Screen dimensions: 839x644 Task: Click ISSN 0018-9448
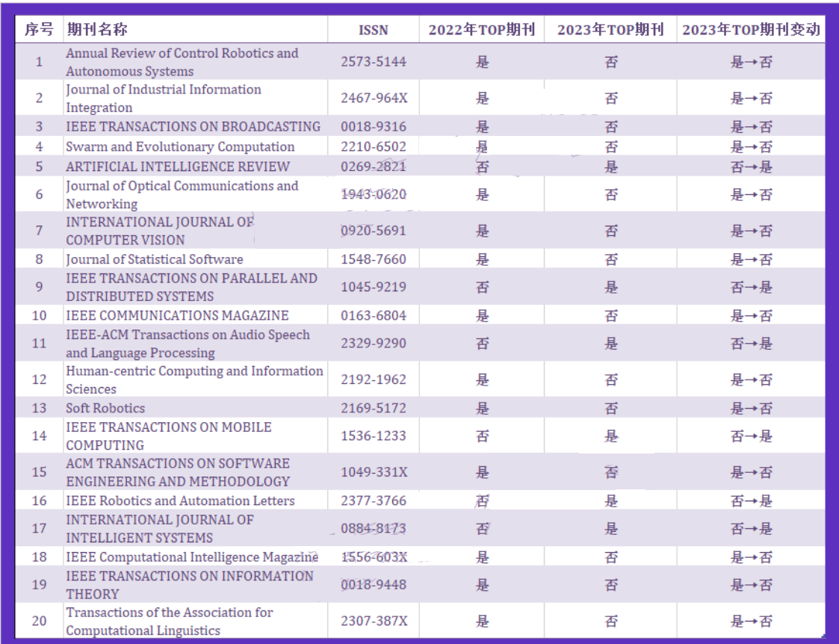[374, 585]
